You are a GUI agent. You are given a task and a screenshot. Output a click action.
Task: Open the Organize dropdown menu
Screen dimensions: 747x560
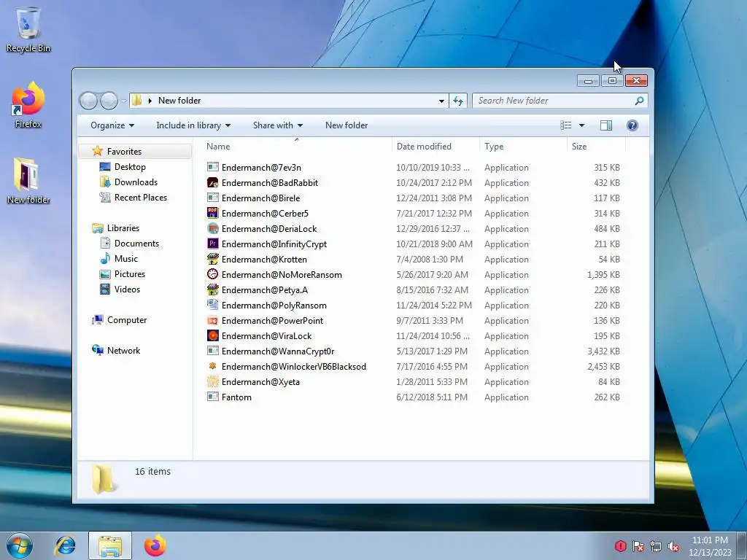point(112,125)
